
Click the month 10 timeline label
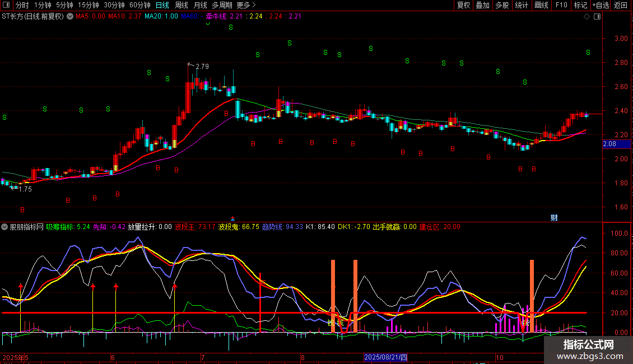click(x=499, y=357)
